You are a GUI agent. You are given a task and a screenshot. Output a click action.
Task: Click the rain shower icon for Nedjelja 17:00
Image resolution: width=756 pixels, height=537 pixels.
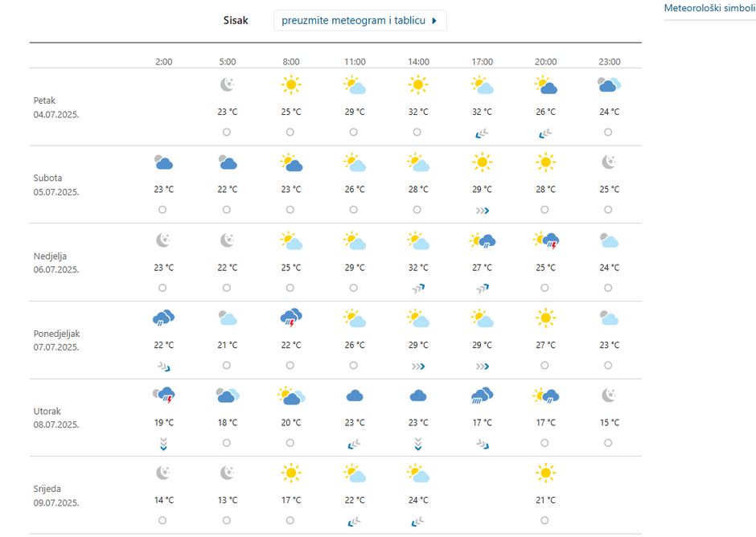tap(482, 240)
